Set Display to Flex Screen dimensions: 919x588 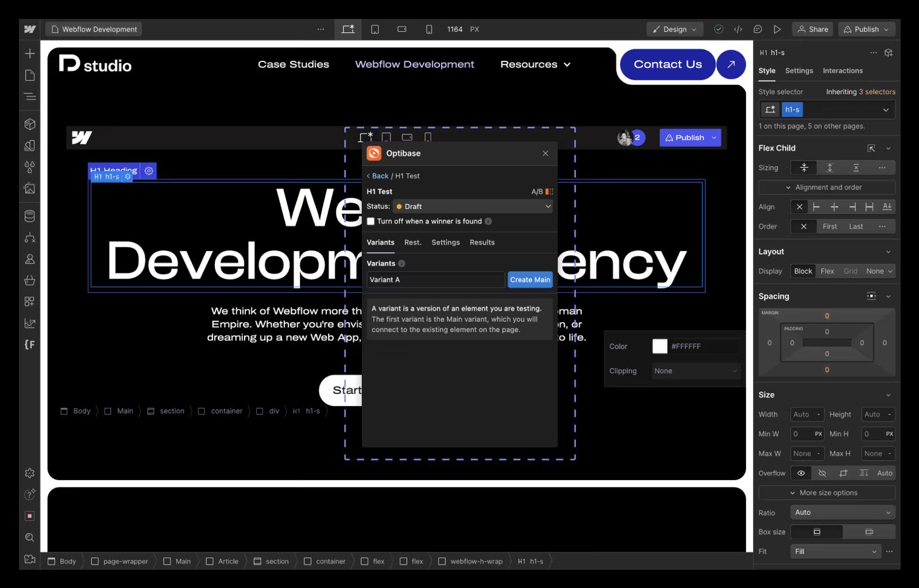827,271
